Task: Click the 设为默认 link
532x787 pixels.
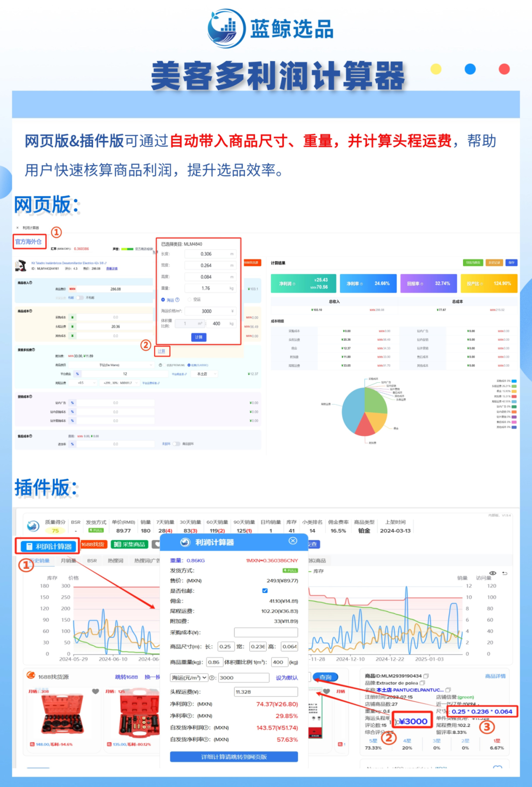Action: pyautogui.click(x=287, y=678)
